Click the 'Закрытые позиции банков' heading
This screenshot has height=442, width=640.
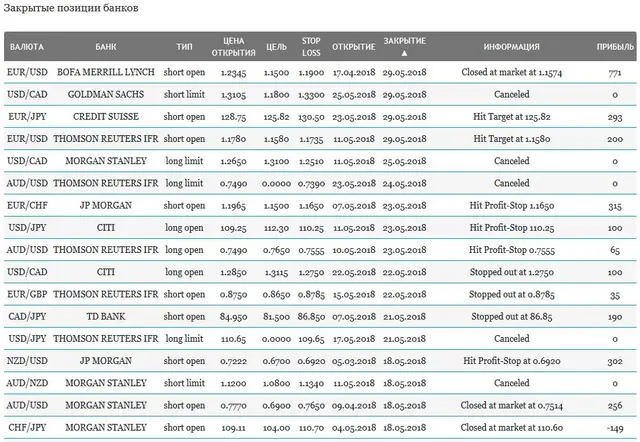(71, 8)
